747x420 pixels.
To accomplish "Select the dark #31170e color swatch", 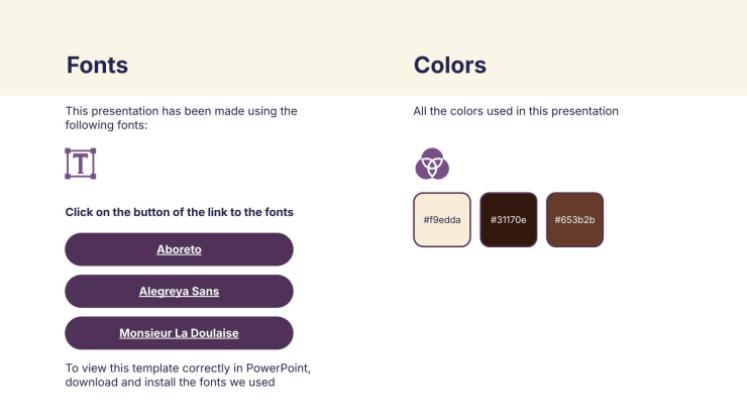I will pos(508,219).
